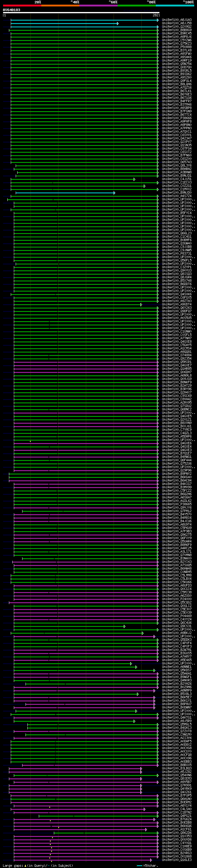The height and width of the screenshot is (868, 197).
Task: Open hit UniRef100_C5YZW6
Action: click(177, 40)
